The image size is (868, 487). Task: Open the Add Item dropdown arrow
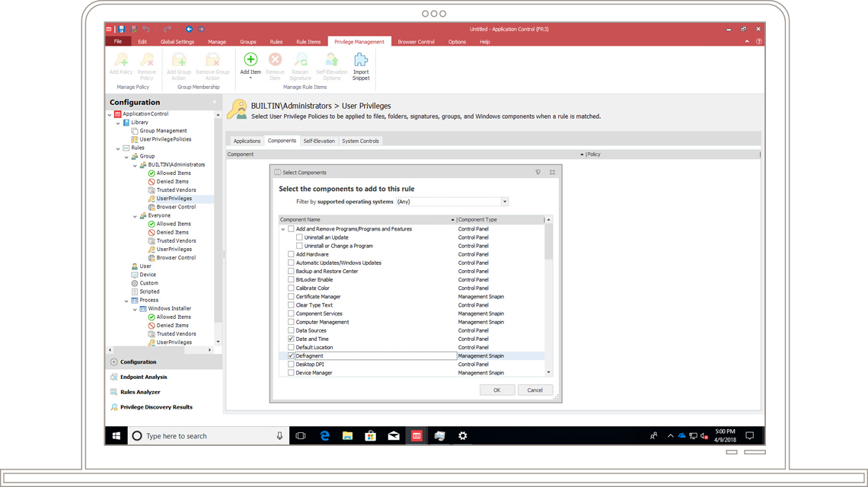[251, 78]
